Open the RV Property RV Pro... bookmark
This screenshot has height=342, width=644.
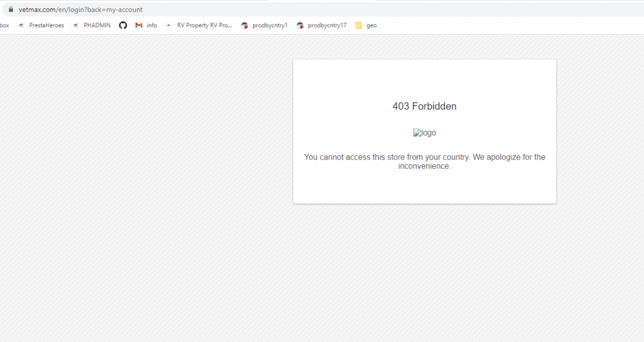[x=199, y=26]
